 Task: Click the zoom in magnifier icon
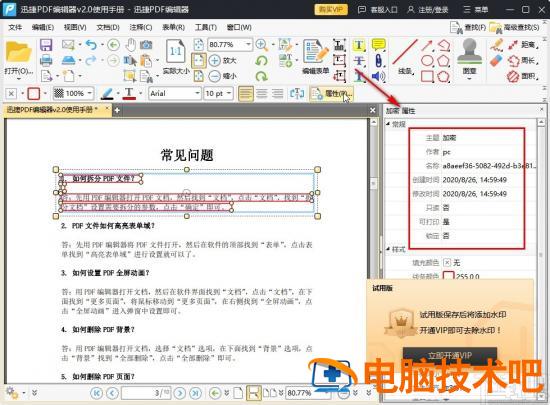[x=261, y=45]
